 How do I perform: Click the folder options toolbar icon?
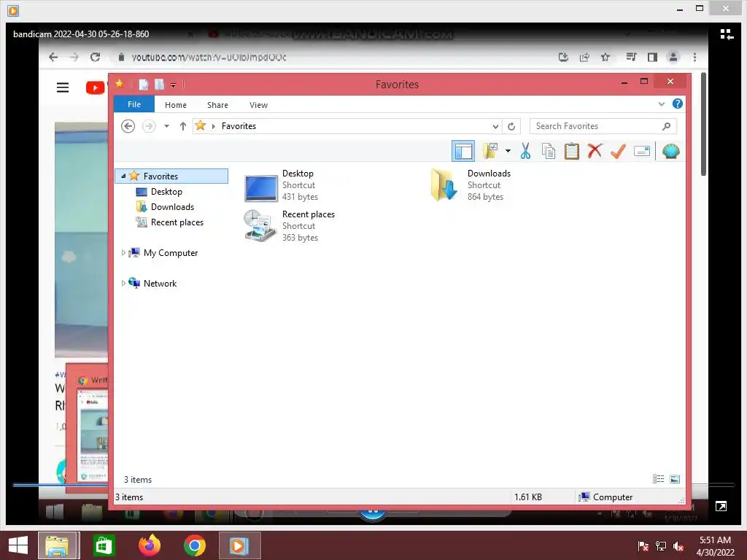tap(490, 151)
